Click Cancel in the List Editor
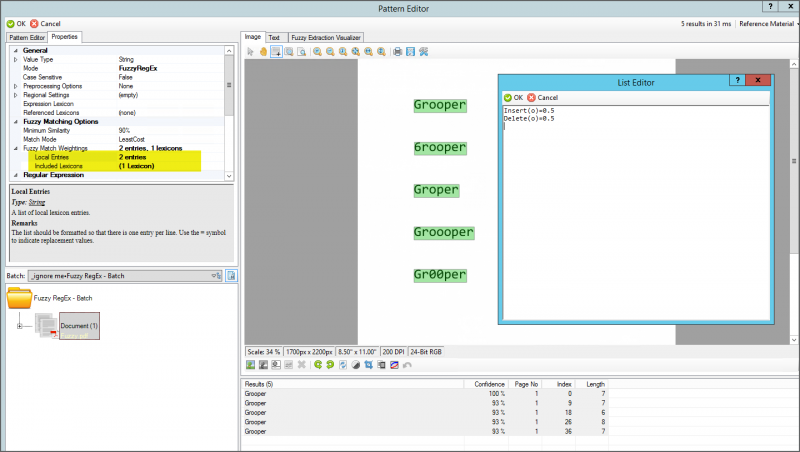Image resolution: width=800 pixels, height=452 pixels. tap(542, 97)
